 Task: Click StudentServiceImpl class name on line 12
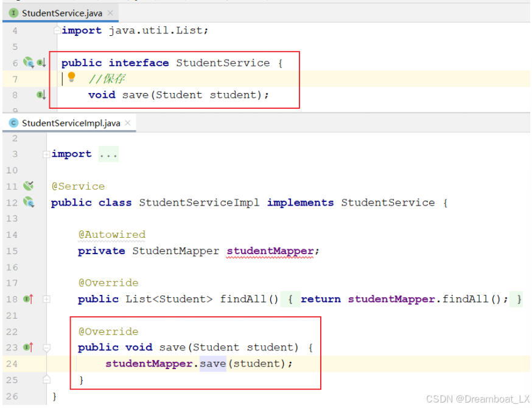[199, 202]
